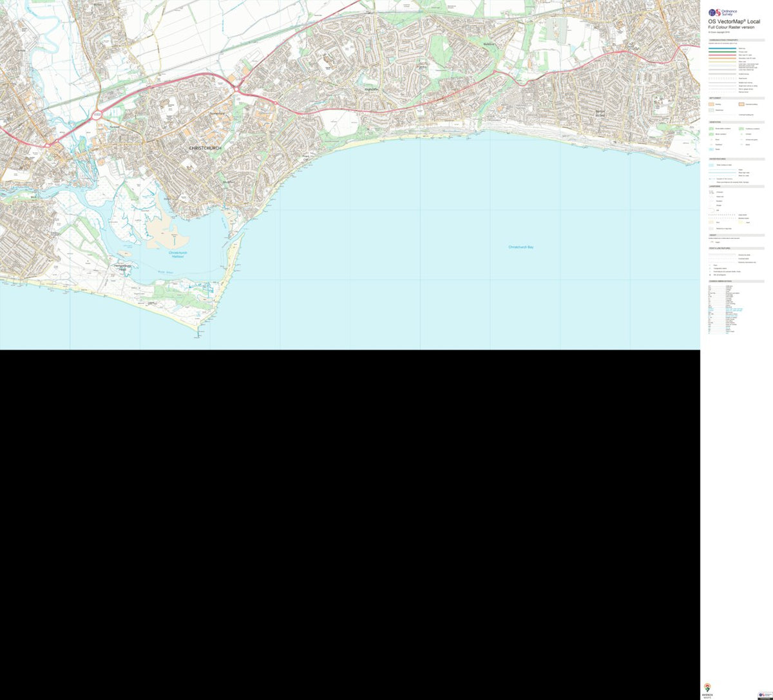Viewport: 773px width, 700px height.
Task: Click the Ordnance Survey logo
Action: coord(723,12)
